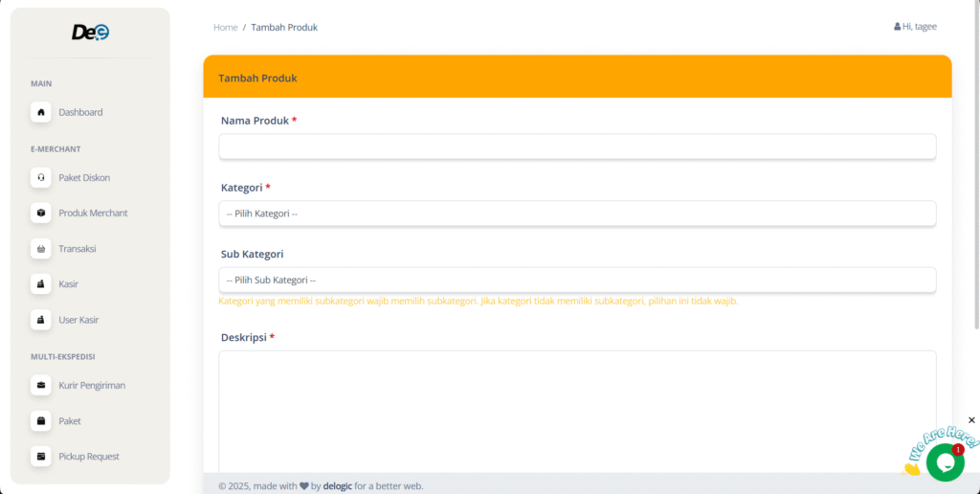980x494 pixels.
Task: Select Produk Merchant menu entry
Action: [x=93, y=213]
